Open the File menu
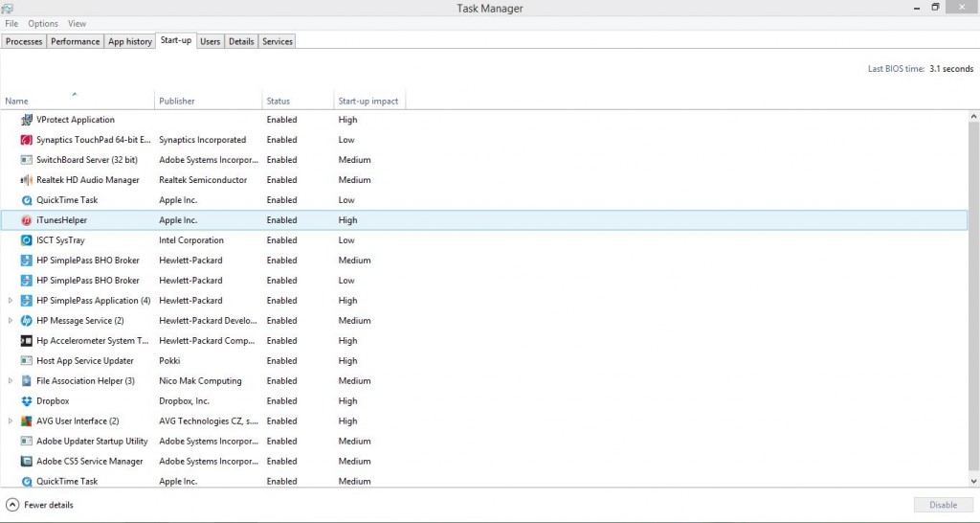Viewport: 980px width, 523px height. (x=11, y=24)
